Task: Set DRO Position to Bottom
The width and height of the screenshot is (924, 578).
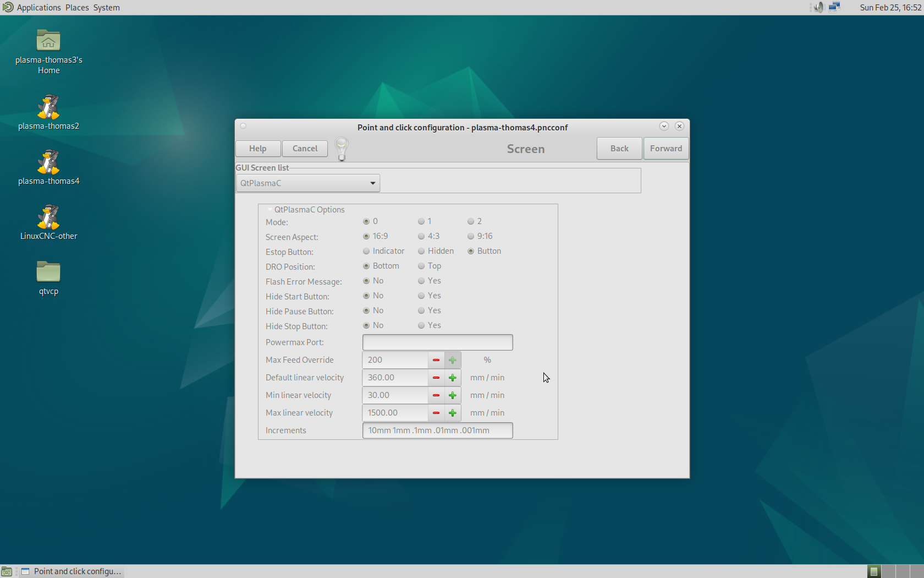Action: coord(366,266)
